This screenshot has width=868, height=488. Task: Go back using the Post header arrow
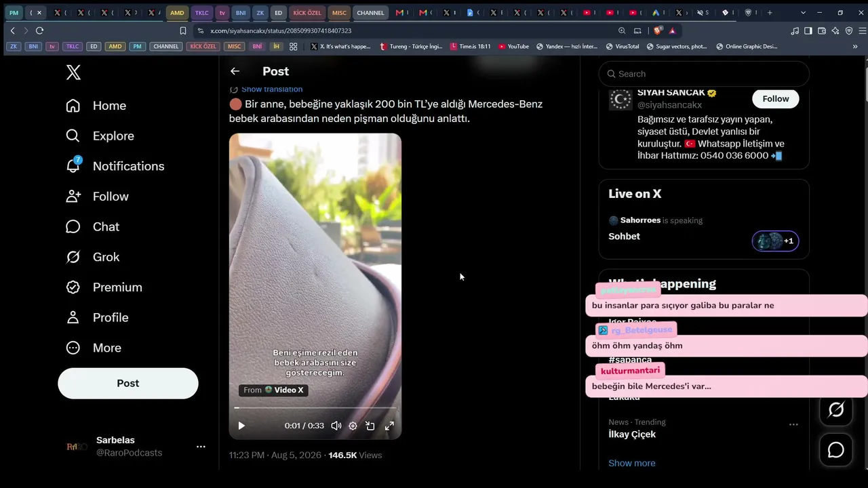235,71
